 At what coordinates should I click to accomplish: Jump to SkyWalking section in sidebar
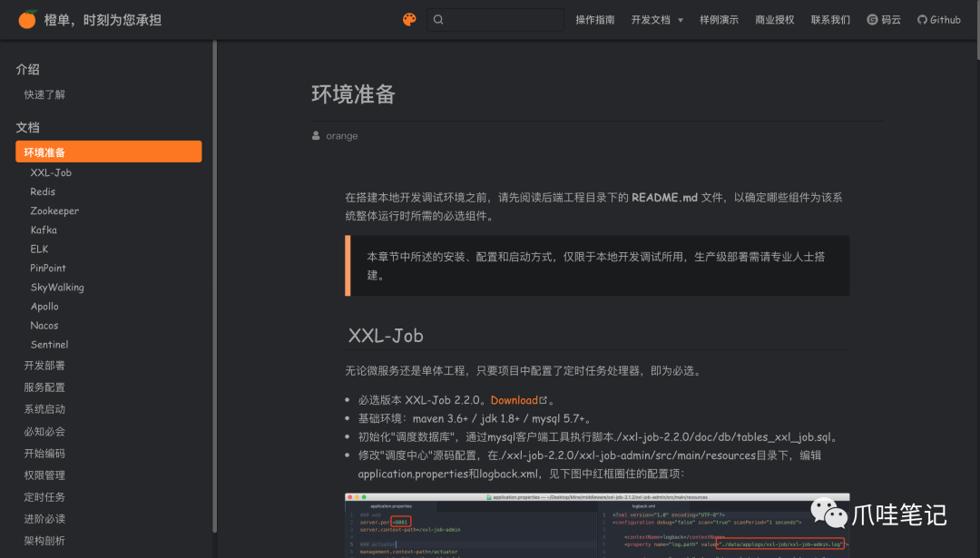point(57,288)
